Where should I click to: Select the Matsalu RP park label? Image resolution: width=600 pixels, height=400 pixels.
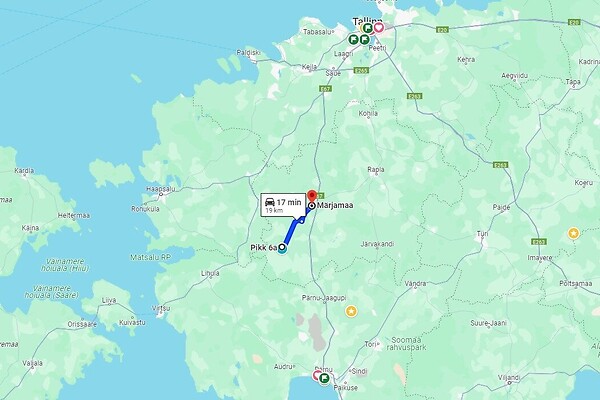pos(150,258)
